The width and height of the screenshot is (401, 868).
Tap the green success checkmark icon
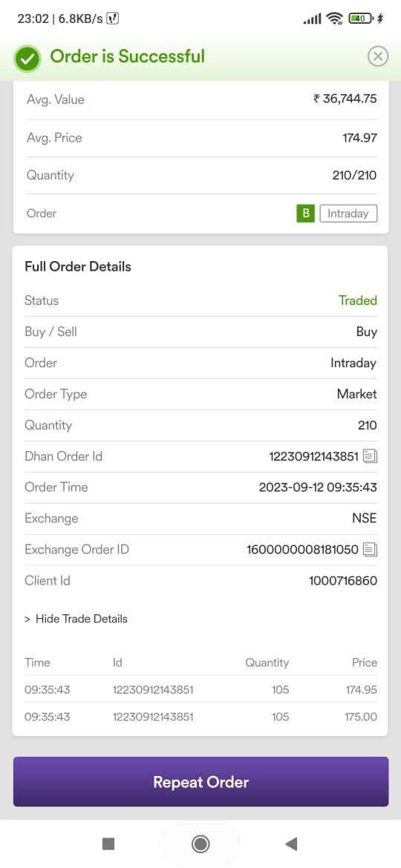(x=27, y=58)
